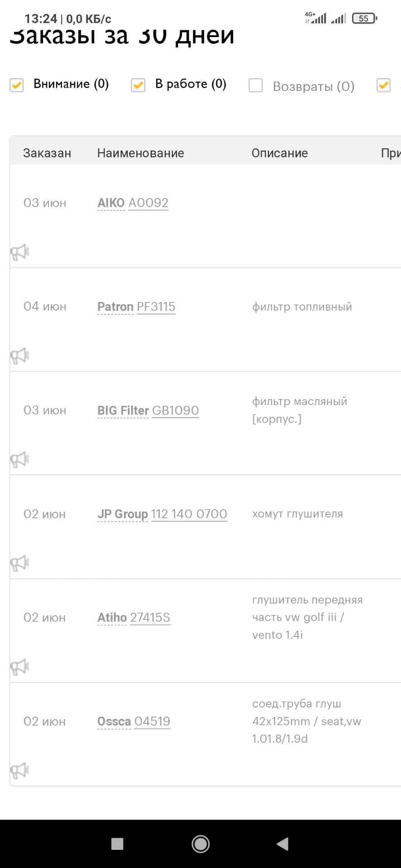
Task: Click megaphone icon in AIKO A0092 row
Action: 19,252
